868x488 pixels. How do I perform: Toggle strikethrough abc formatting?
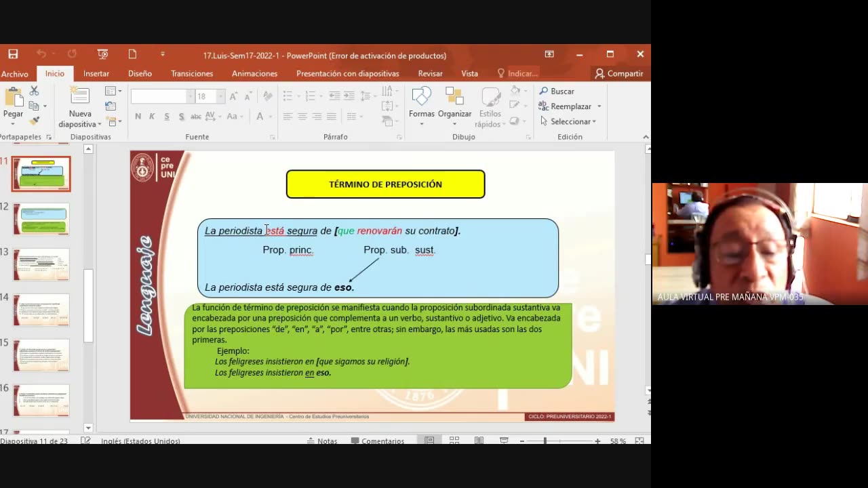point(196,117)
